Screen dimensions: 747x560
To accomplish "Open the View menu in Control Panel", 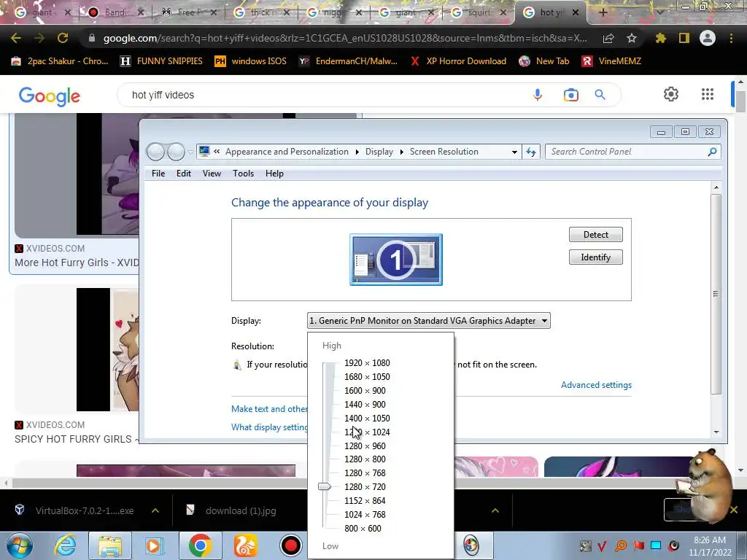I will pos(212,174).
